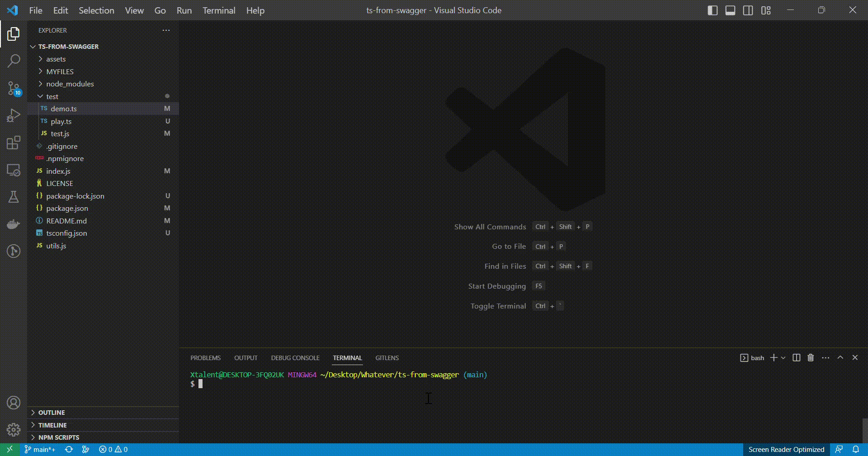868x456 pixels.
Task: Open terminal panel more actions ellipsis
Action: click(x=826, y=358)
